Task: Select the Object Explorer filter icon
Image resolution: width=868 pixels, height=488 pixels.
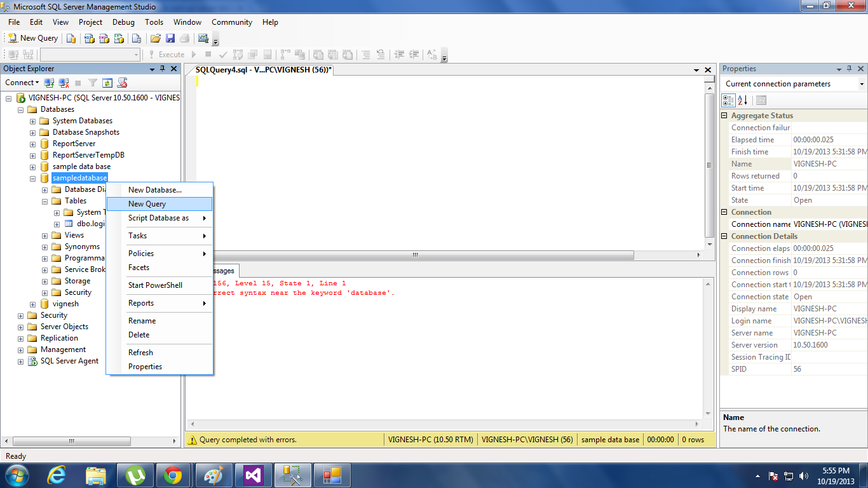Action: click(x=92, y=83)
